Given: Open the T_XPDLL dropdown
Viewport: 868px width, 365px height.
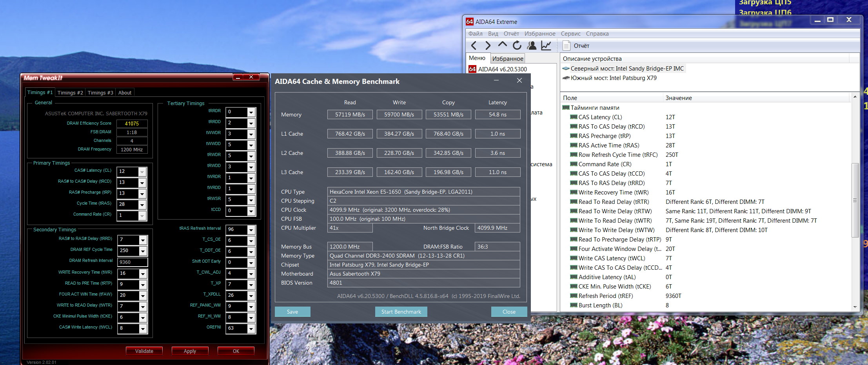Looking at the screenshot, I should pos(251,296).
